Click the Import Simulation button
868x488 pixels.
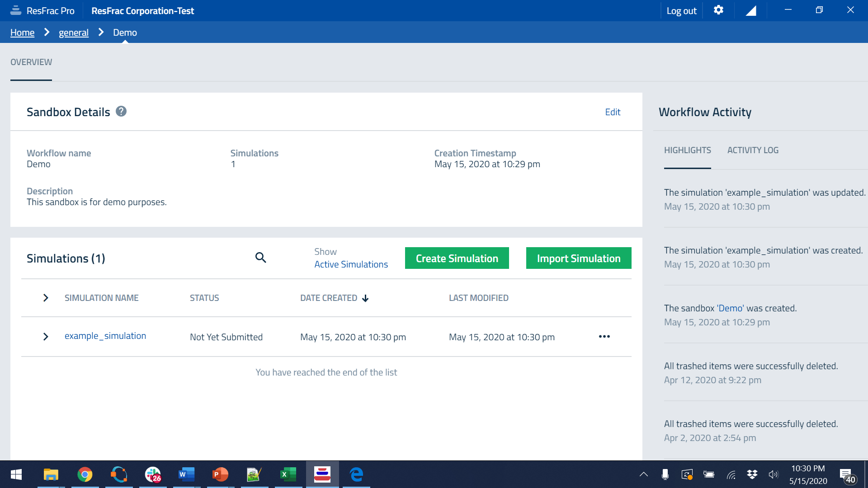[578, 258]
